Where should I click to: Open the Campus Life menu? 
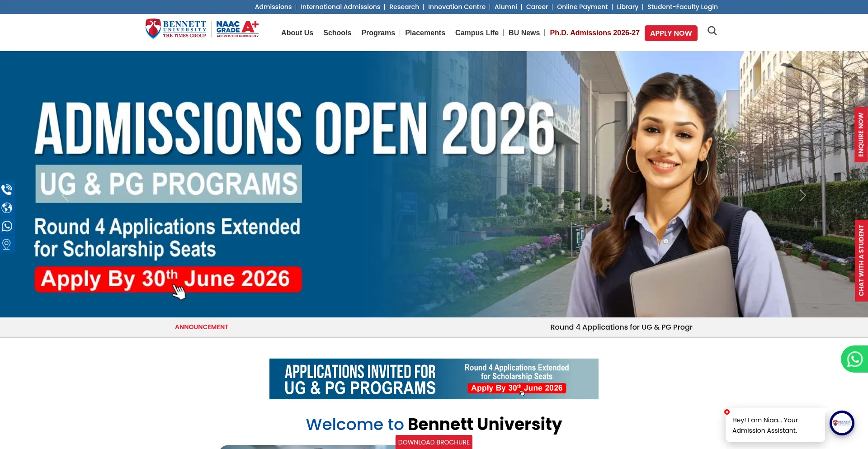coord(477,33)
